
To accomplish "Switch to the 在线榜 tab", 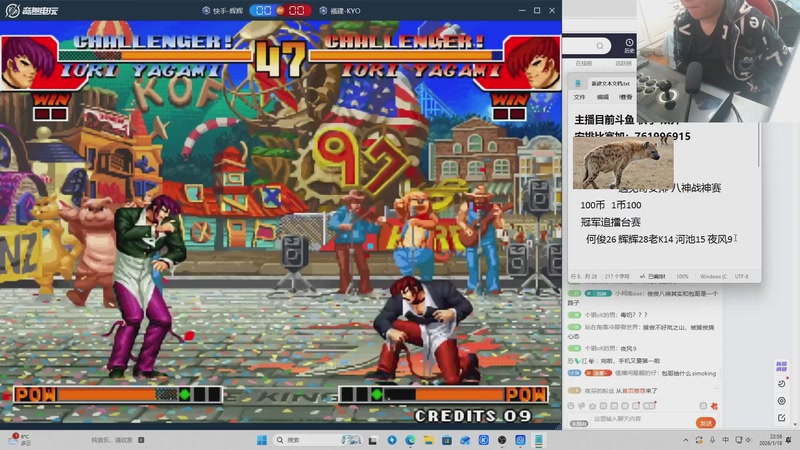I will 584,64.
